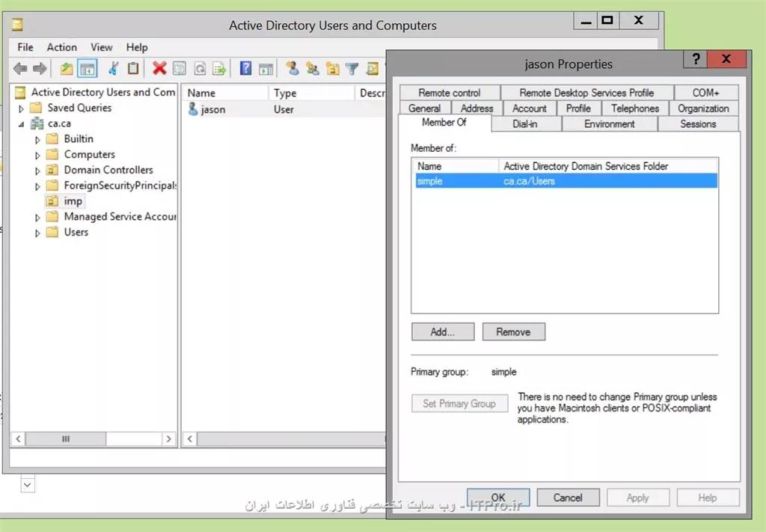The height and width of the screenshot is (532, 766).
Task: Switch to the Organization tab
Action: 703,108
